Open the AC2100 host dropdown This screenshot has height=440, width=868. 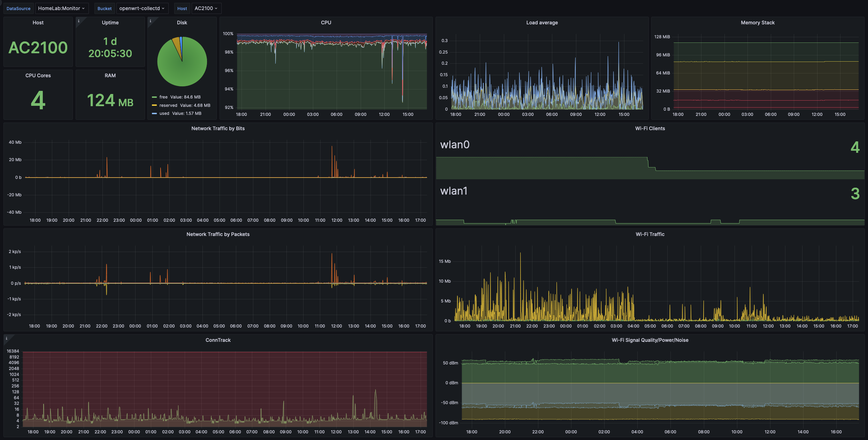206,8
